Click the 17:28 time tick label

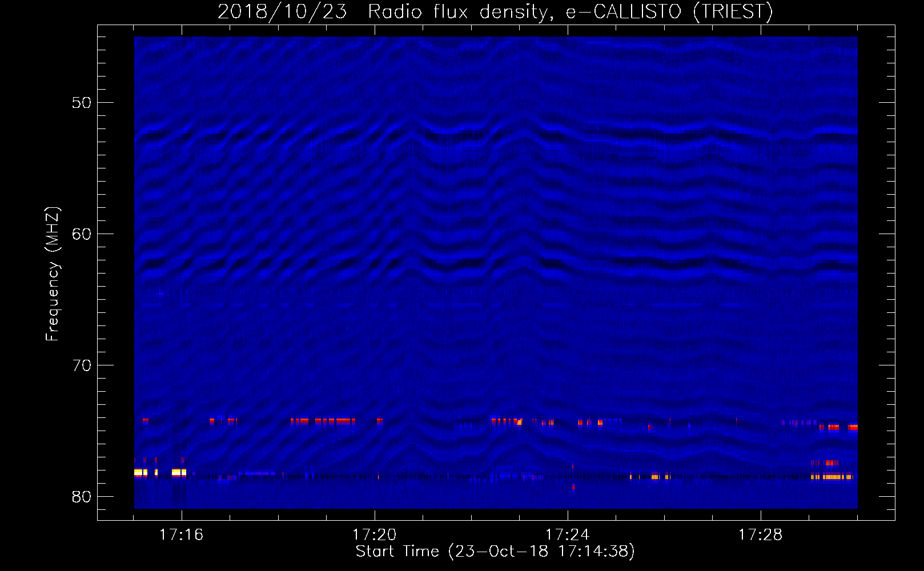(760, 535)
